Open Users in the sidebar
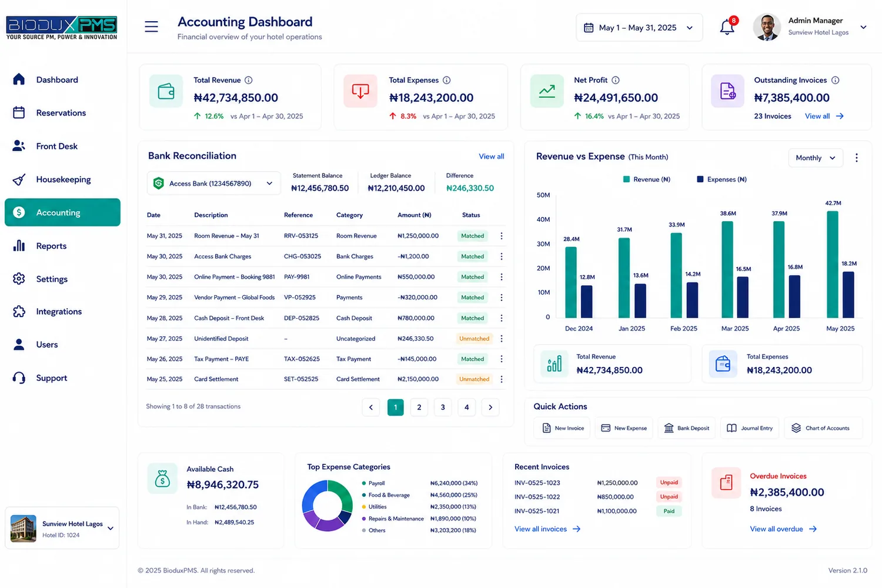The image size is (882, 588). coord(62,345)
